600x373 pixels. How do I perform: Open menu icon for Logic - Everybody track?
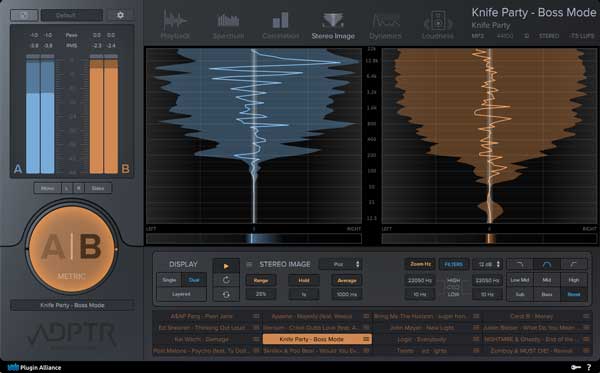(x=476, y=339)
